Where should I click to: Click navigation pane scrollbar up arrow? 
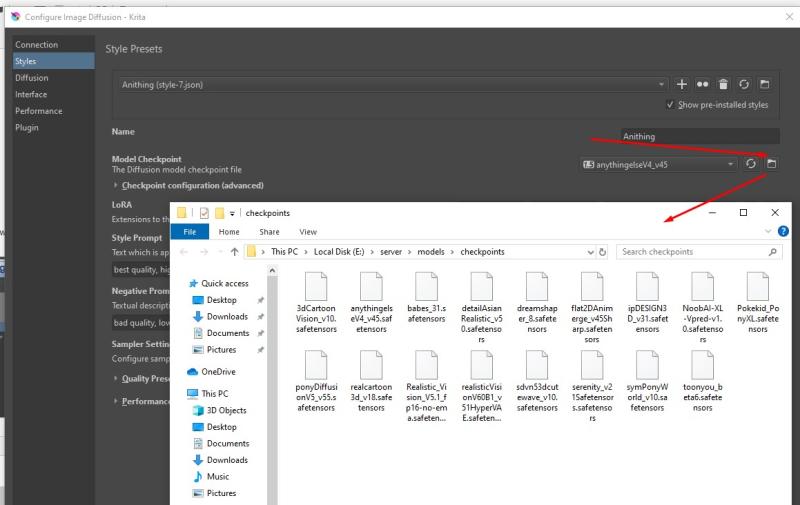(x=272, y=270)
